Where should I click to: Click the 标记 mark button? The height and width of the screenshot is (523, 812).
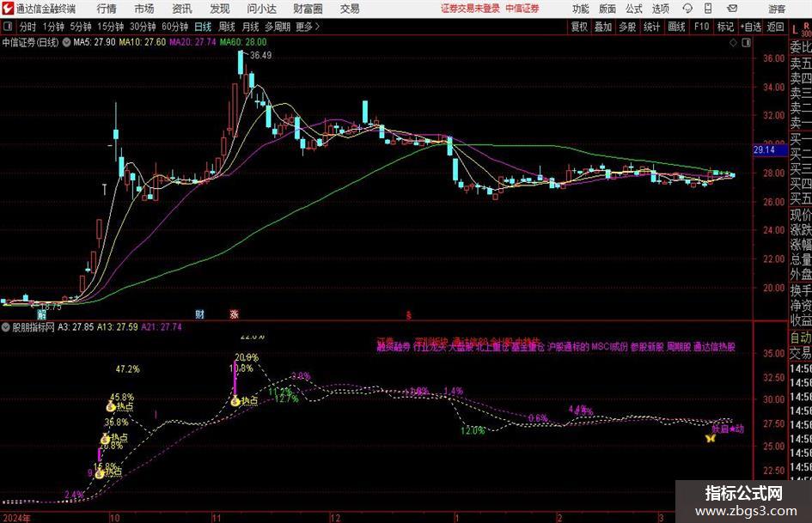pos(725,27)
